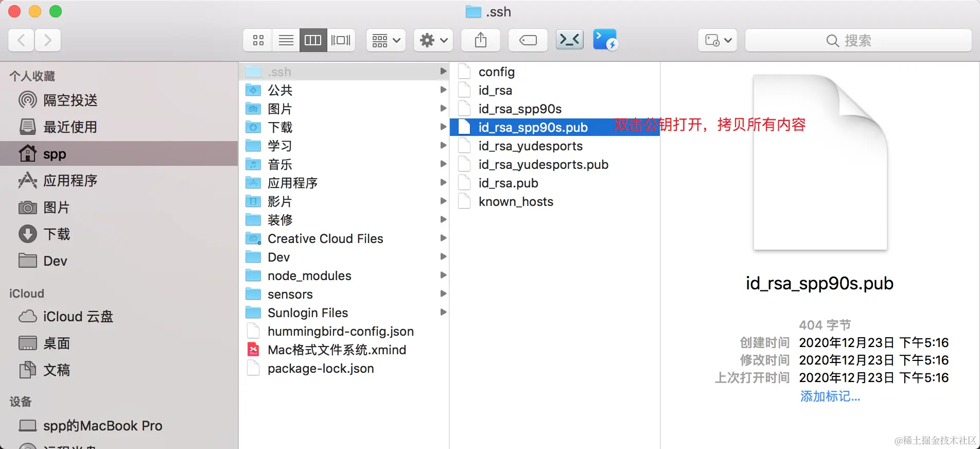Select the sensors folder
980x449 pixels.
pos(344,294)
